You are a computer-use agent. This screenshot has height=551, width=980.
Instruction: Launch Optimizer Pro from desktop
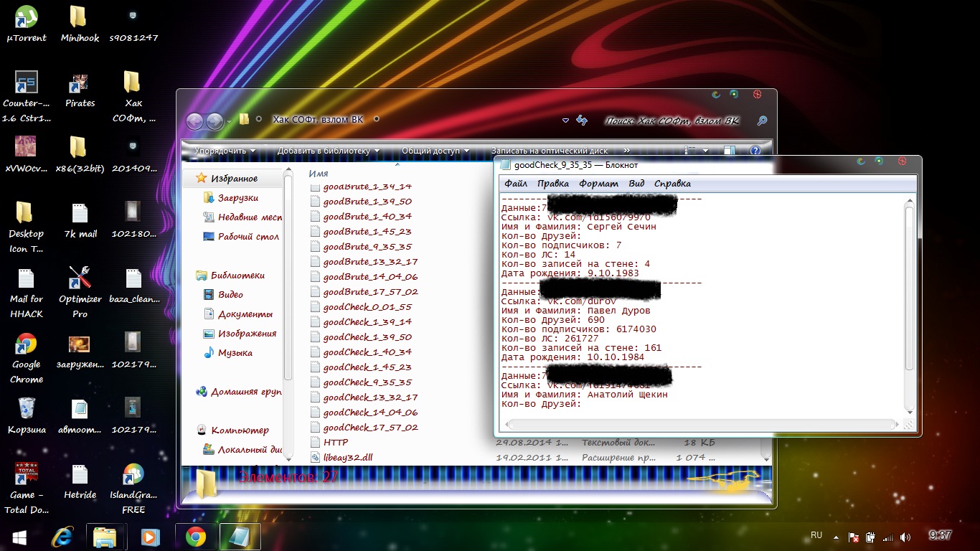click(80, 292)
